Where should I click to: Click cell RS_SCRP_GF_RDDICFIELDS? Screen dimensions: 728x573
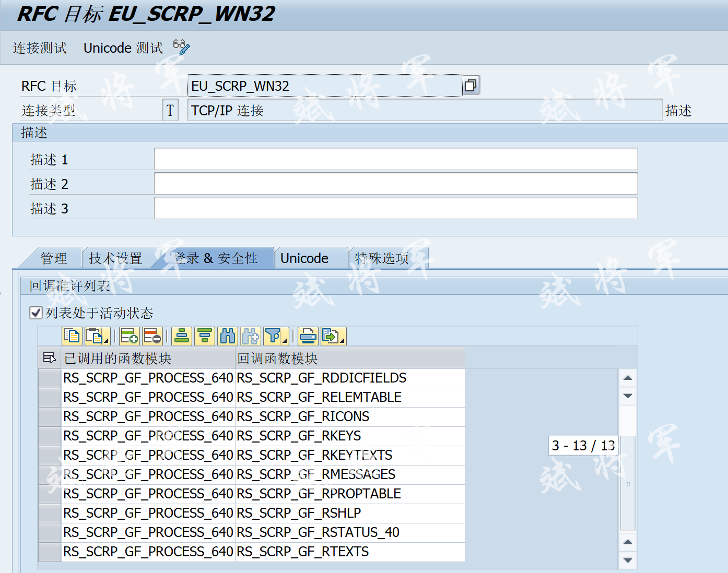coord(350,378)
